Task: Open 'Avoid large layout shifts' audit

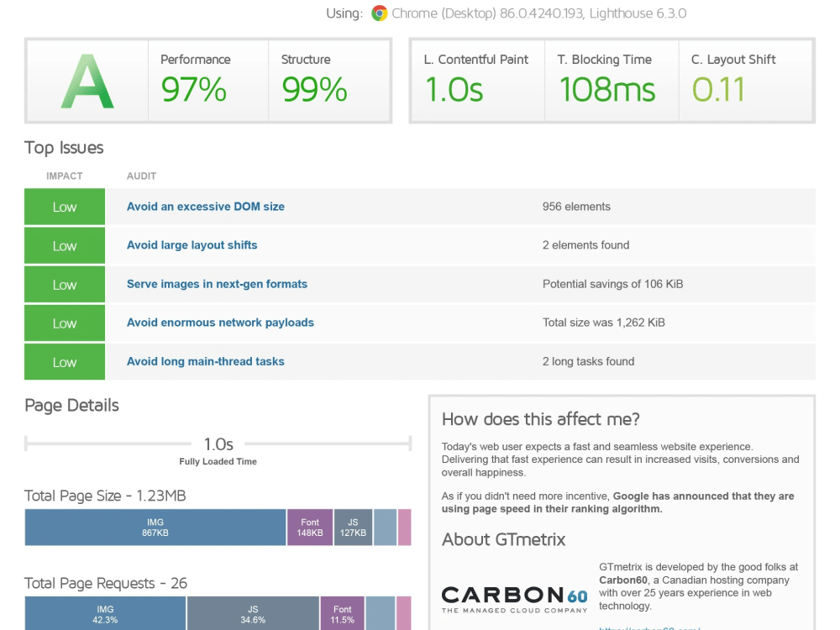Action: 192,245
